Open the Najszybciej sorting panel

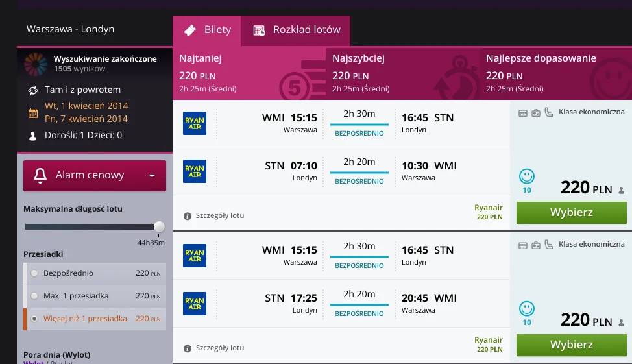pyautogui.click(x=402, y=73)
